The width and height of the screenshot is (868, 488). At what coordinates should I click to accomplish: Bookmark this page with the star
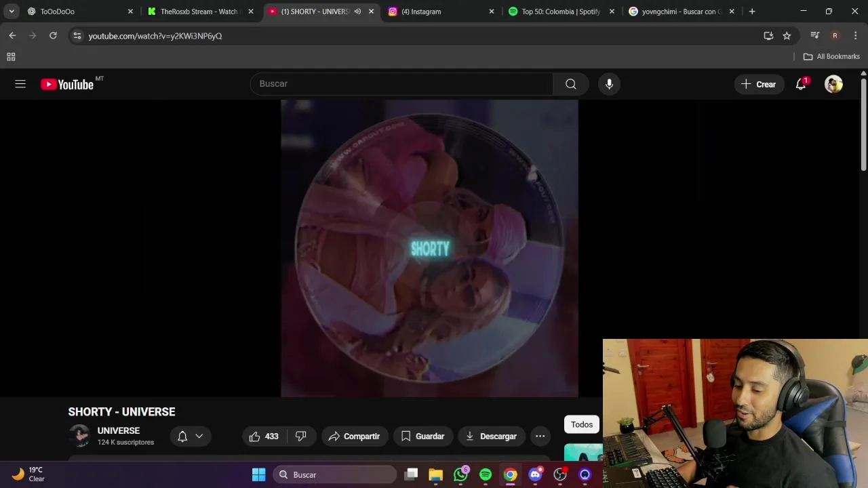click(787, 35)
